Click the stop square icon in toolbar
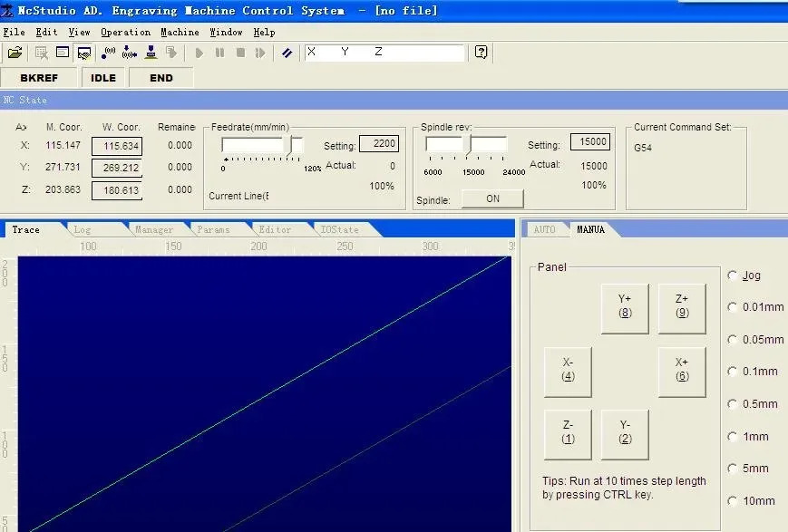The width and height of the screenshot is (788, 532). pyautogui.click(x=240, y=53)
